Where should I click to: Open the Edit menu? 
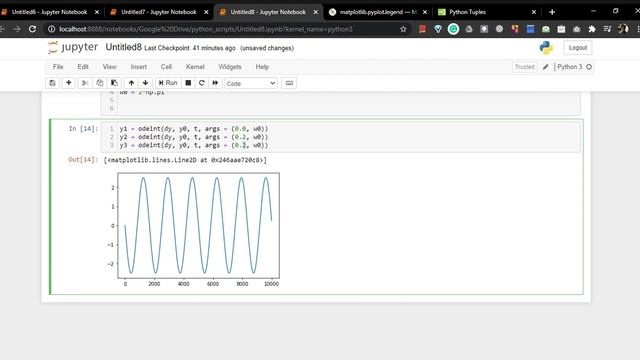pos(83,67)
